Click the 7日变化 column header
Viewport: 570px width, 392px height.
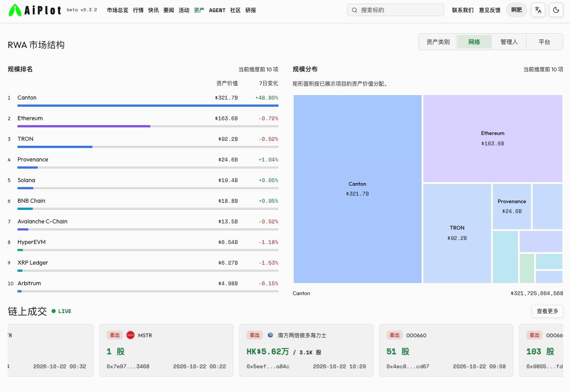269,83
